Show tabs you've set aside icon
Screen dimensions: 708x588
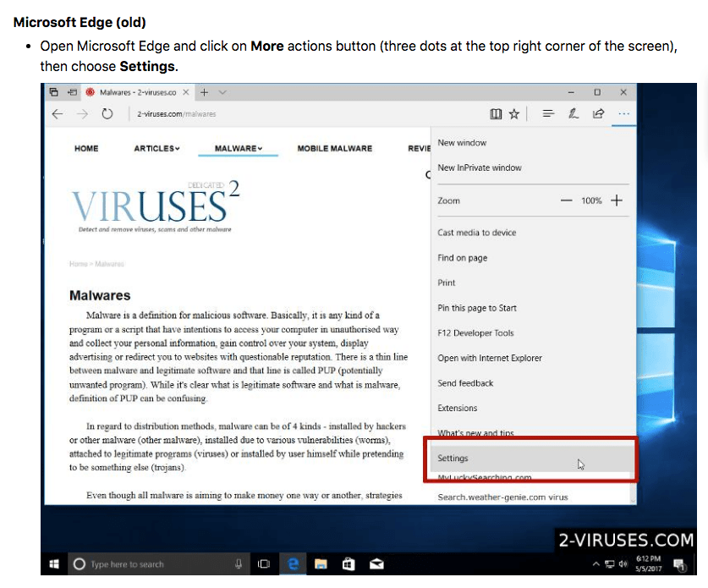coord(54,92)
